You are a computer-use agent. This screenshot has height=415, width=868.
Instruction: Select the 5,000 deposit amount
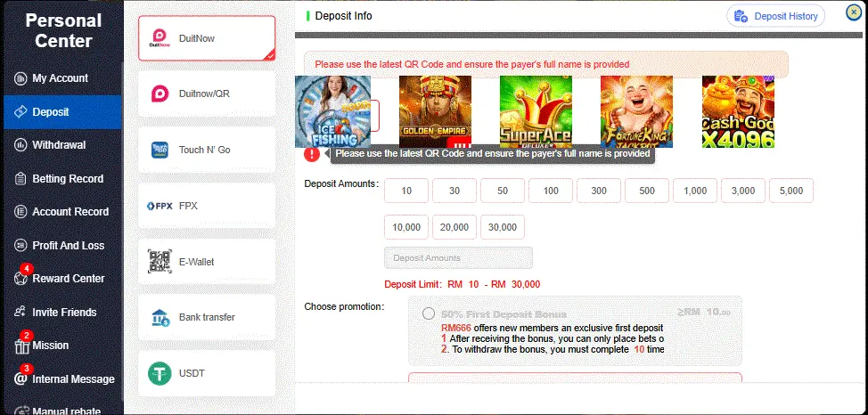coord(791,191)
